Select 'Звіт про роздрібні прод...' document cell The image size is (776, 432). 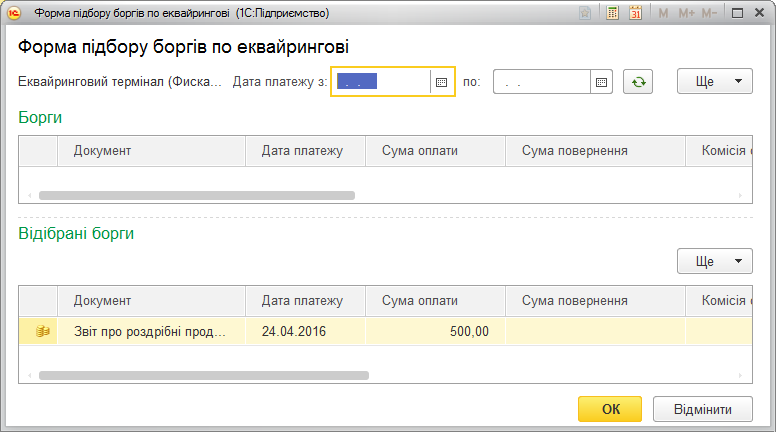[x=151, y=331]
